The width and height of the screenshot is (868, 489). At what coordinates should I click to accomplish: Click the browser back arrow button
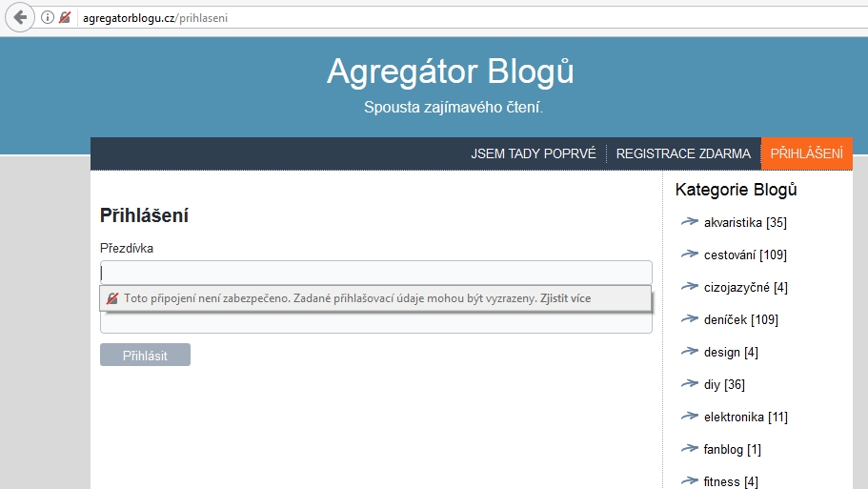pyautogui.click(x=20, y=17)
